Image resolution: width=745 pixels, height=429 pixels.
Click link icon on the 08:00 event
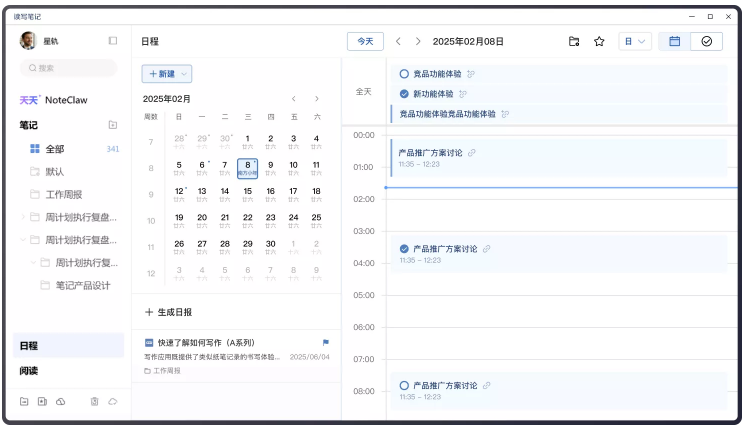pos(487,385)
